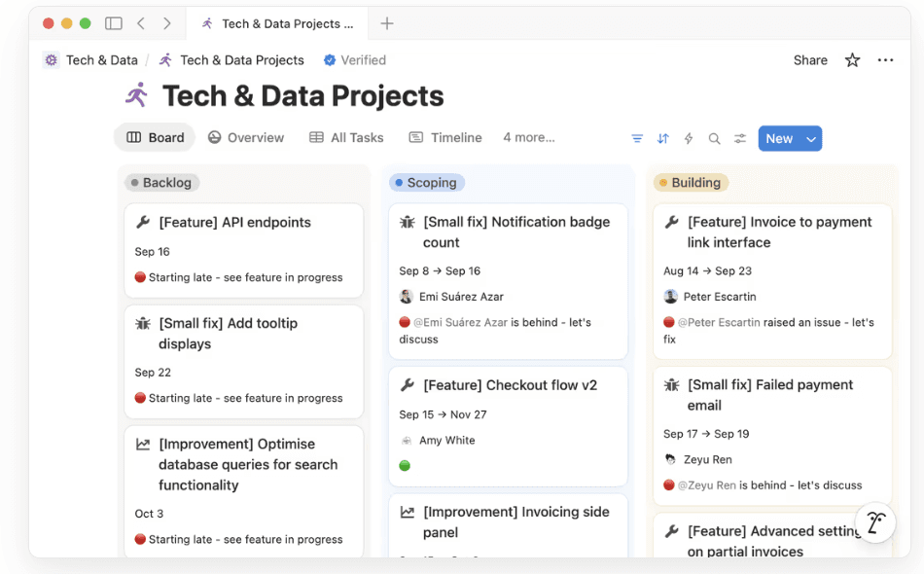
Task: Switch to the Timeline tab
Action: coord(444,137)
